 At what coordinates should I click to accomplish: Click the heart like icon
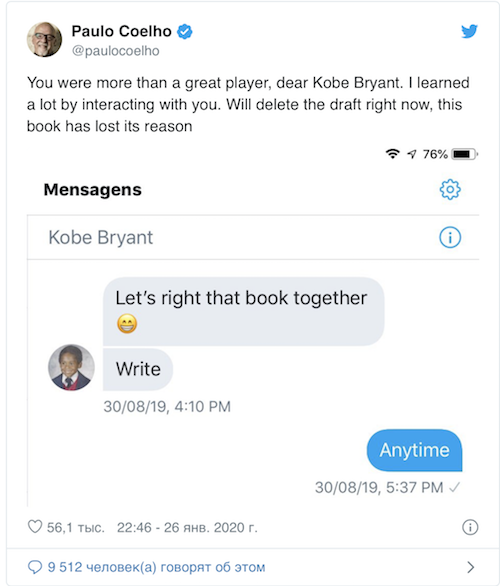pos(35,527)
